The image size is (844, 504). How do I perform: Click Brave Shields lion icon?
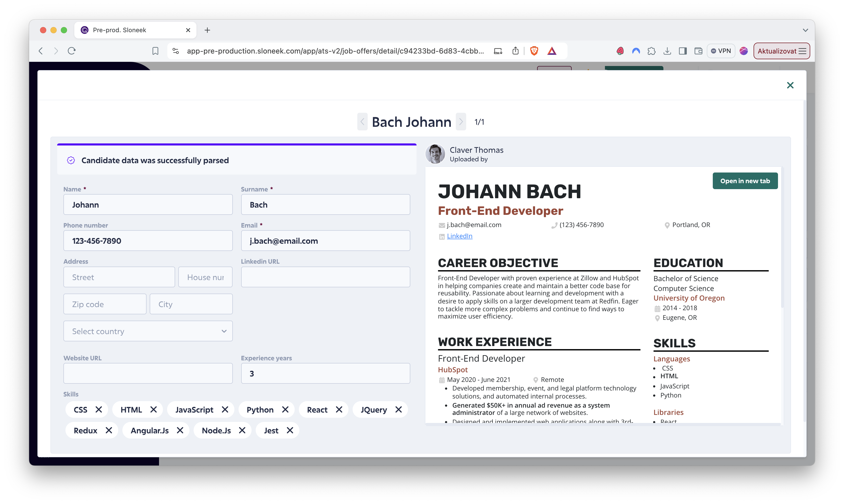tap(534, 51)
